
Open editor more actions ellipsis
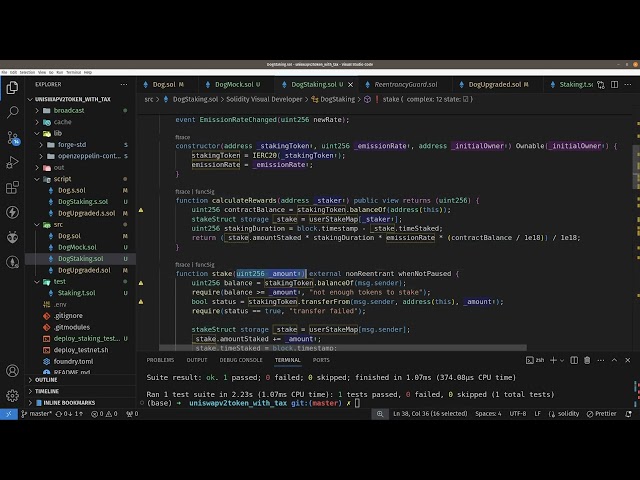click(628, 84)
